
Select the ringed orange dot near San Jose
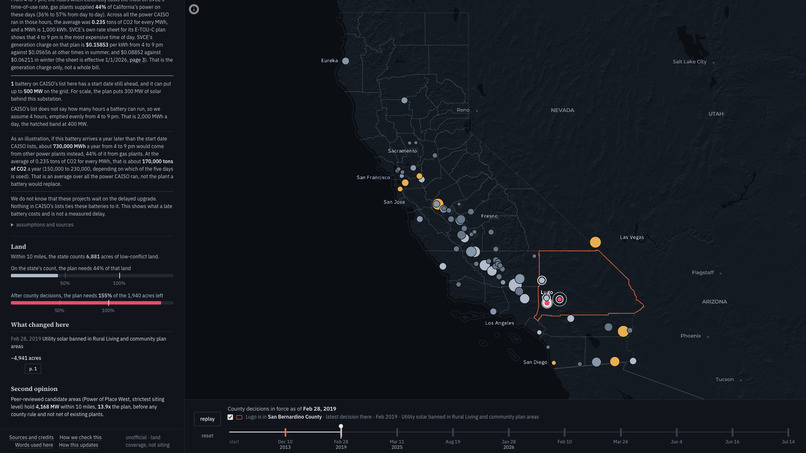(437, 204)
